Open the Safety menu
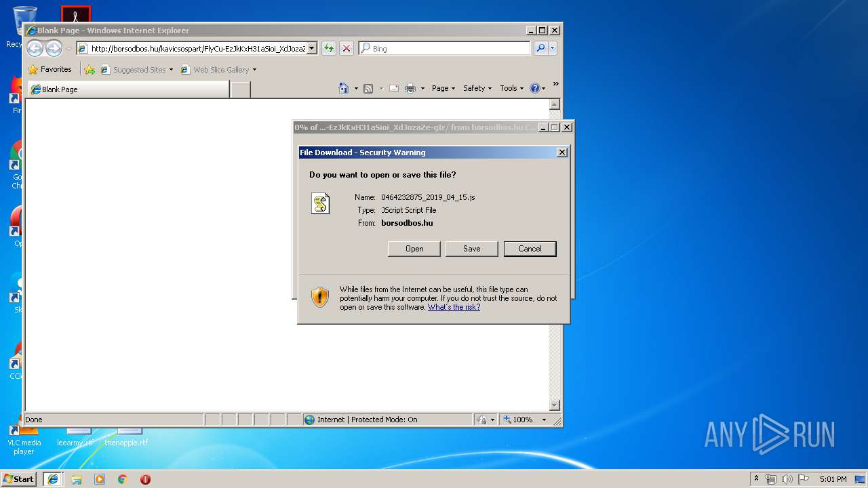 (x=477, y=88)
